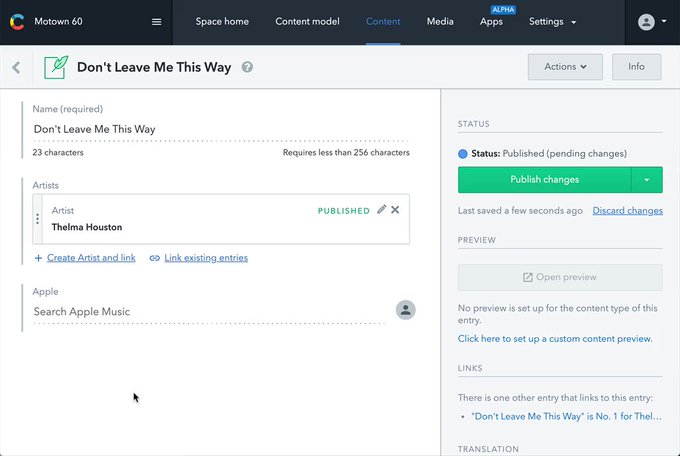
Task: Click Discard changes link
Action: [x=628, y=211]
